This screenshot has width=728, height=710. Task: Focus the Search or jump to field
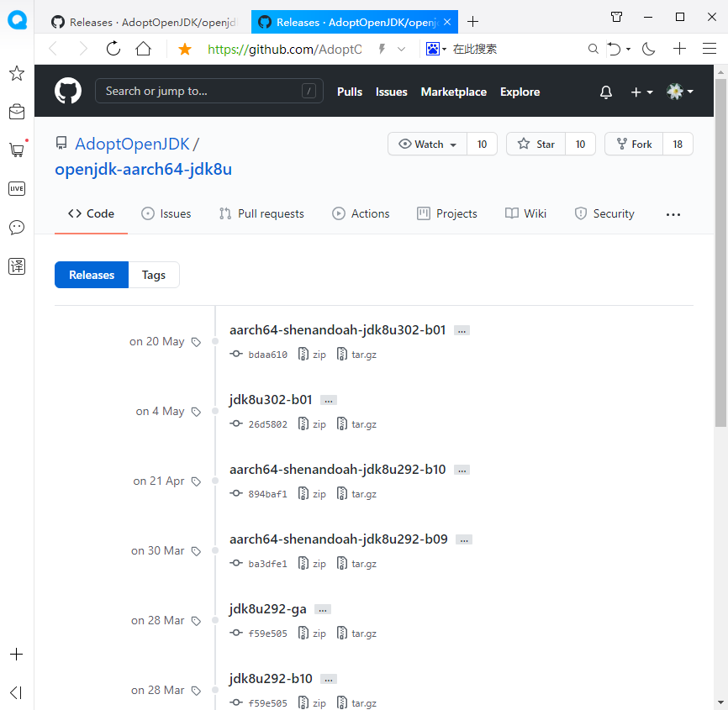pos(209,91)
